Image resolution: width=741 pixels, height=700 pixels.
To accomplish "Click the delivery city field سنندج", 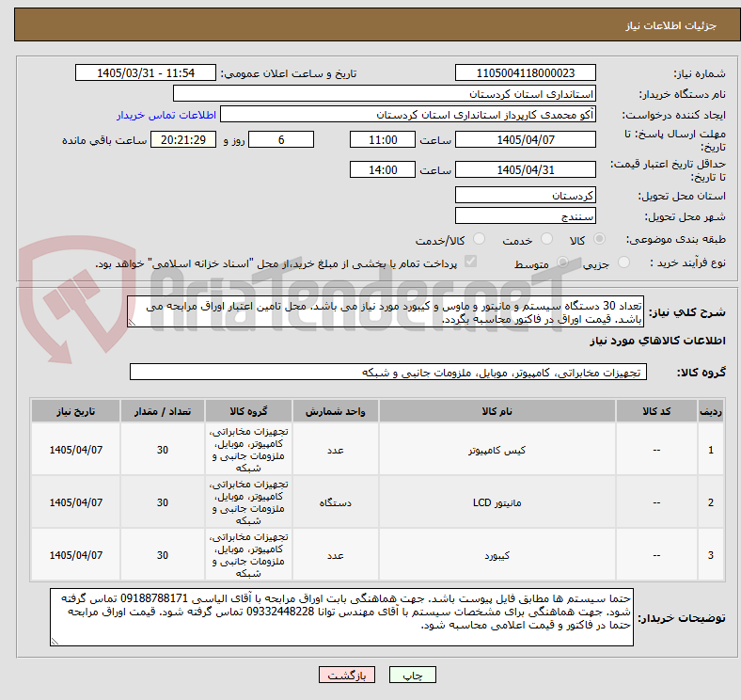I will [525, 215].
